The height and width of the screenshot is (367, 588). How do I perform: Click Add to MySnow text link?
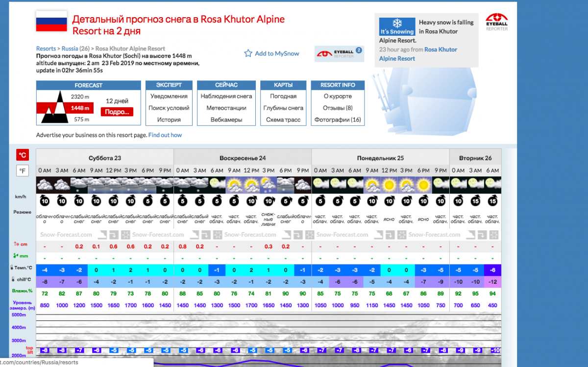(277, 53)
